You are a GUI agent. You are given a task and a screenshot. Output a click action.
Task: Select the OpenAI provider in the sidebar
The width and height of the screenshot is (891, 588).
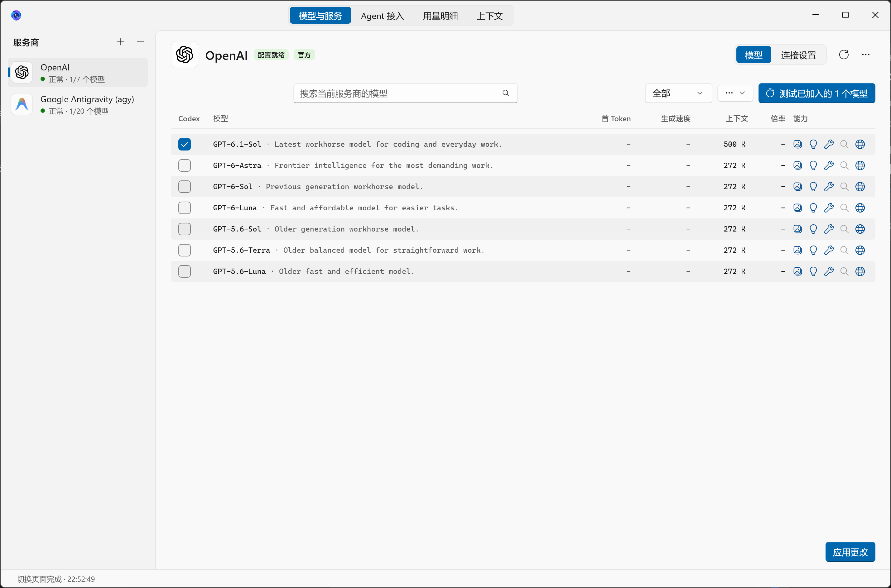click(x=78, y=73)
